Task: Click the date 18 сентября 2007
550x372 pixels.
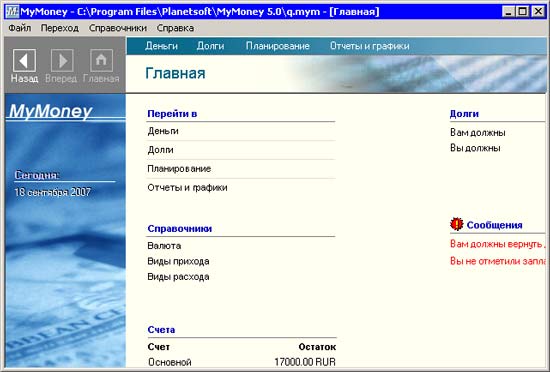Action: 53,192
